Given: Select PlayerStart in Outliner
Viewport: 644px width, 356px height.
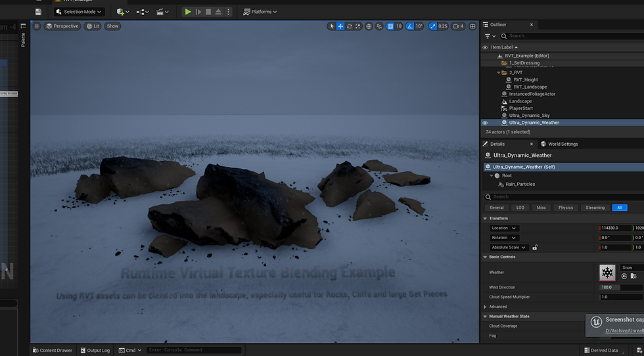Looking at the screenshot, I should 520,108.
